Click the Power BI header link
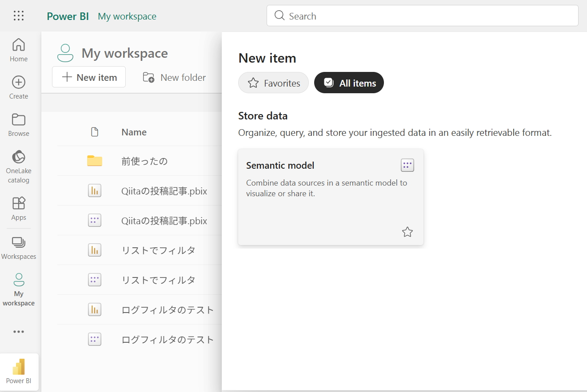587x392 pixels. point(68,16)
